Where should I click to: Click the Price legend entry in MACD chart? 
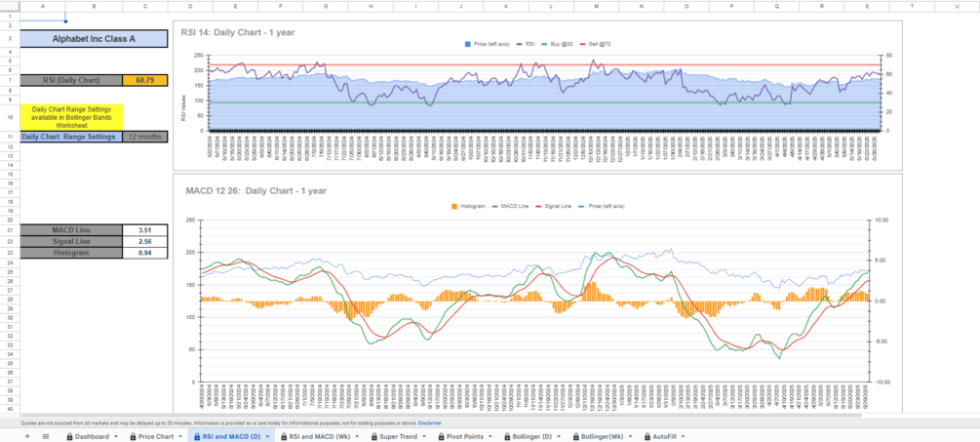[x=603, y=206]
